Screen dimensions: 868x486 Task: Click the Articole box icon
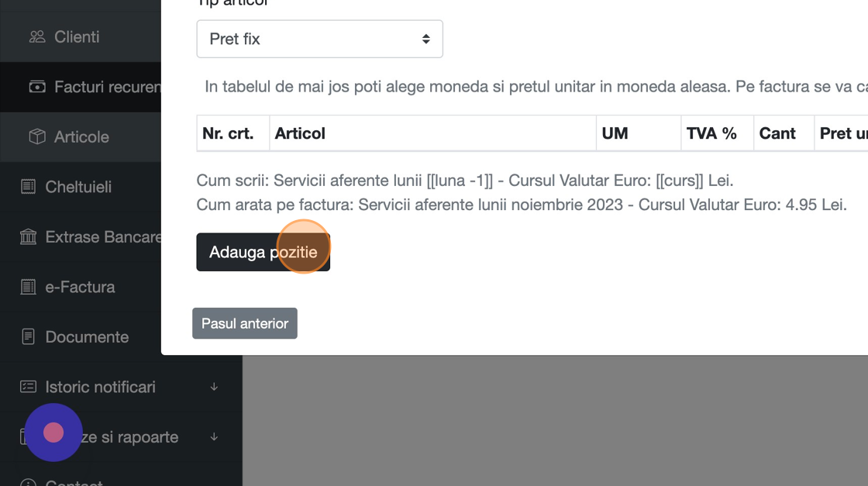click(x=36, y=137)
